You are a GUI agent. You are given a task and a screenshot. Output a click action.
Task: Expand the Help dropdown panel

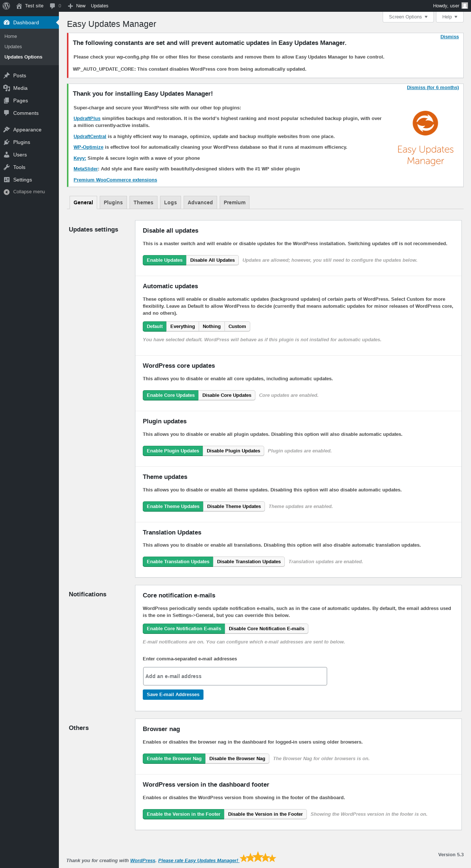click(450, 17)
